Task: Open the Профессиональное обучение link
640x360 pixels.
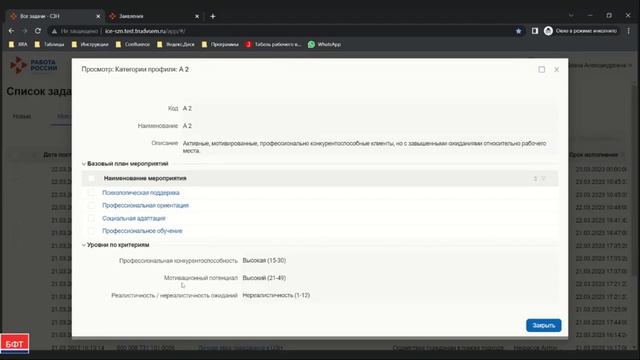Action: pyautogui.click(x=142, y=231)
